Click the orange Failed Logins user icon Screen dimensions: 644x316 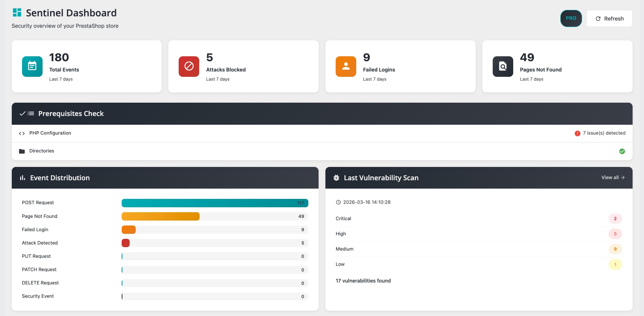[x=346, y=67]
